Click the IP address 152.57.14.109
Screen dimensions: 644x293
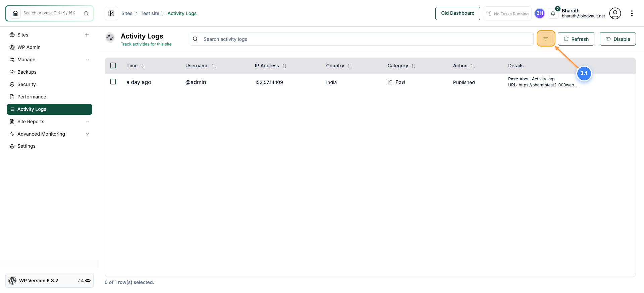pyautogui.click(x=269, y=82)
